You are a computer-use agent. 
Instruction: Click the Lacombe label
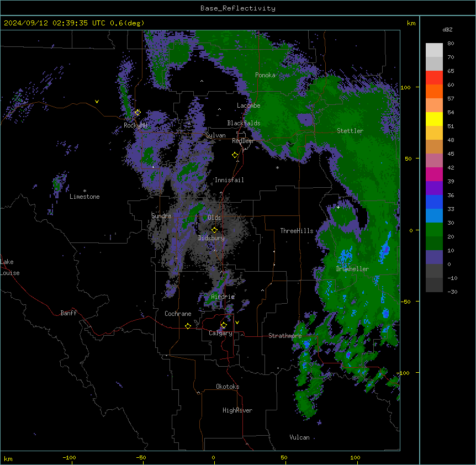coord(248,105)
